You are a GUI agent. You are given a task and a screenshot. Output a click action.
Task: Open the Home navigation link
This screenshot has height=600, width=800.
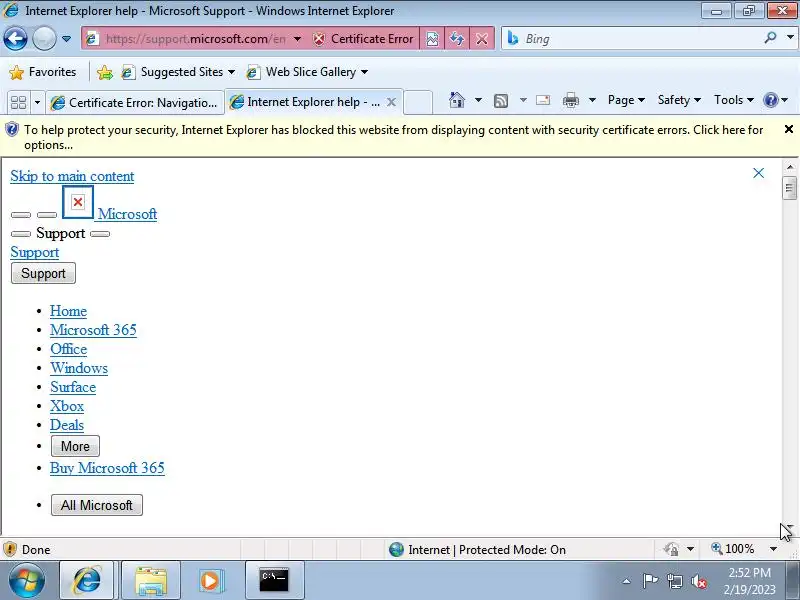click(68, 311)
